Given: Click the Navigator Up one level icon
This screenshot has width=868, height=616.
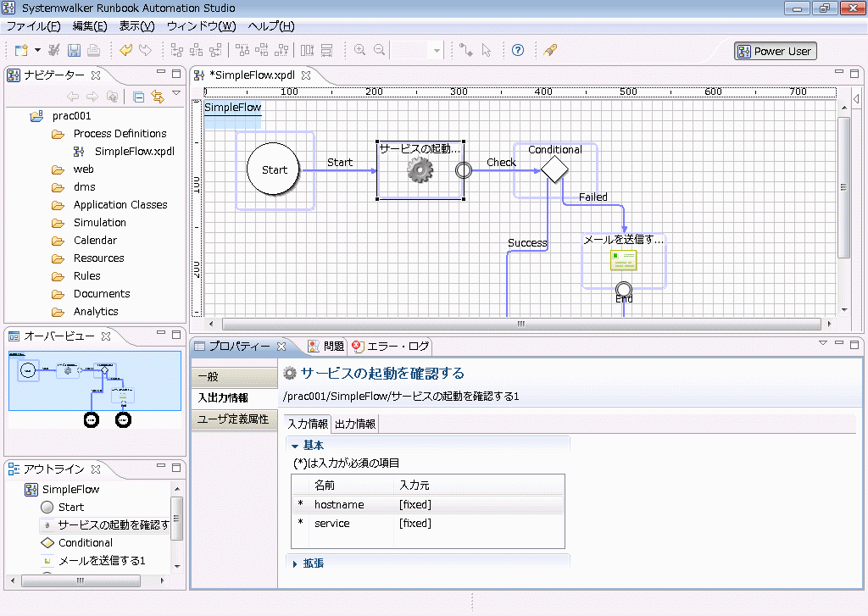Looking at the screenshot, I should point(113,97).
